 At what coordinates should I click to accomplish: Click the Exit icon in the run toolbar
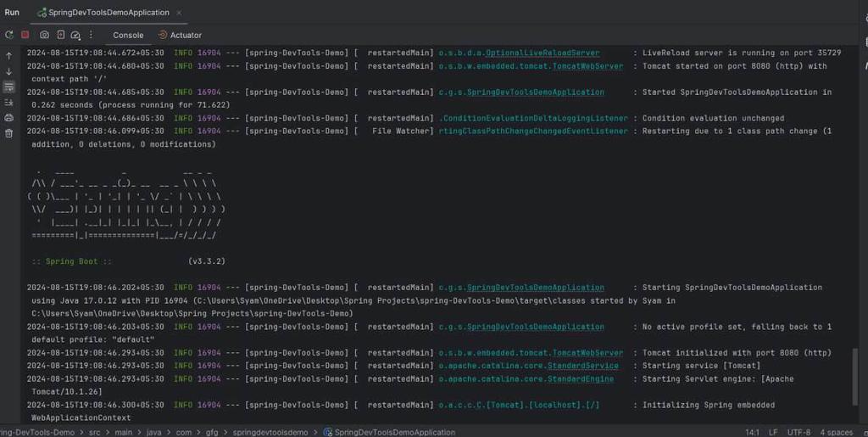(60, 35)
